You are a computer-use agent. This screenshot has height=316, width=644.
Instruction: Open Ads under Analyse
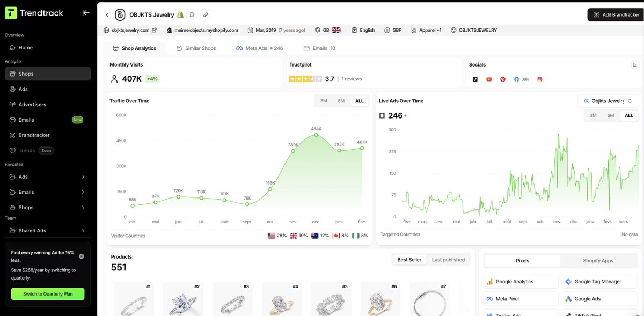click(48, 89)
